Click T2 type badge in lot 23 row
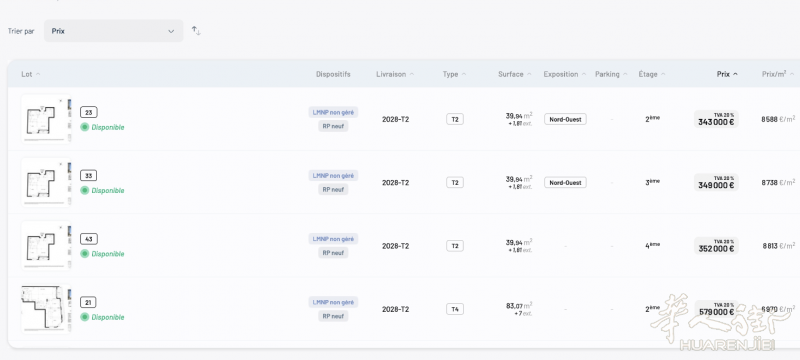800x360 pixels. pos(455,119)
